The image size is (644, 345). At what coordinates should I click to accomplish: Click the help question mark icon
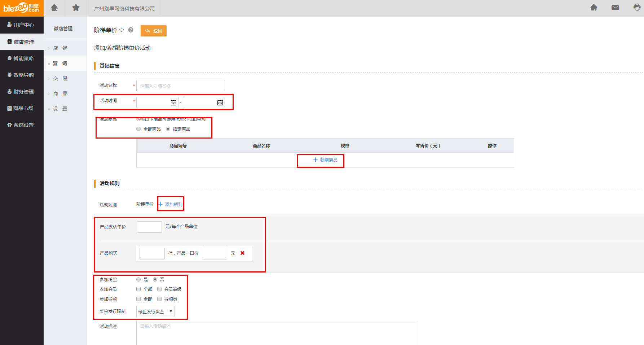(x=131, y=30)
